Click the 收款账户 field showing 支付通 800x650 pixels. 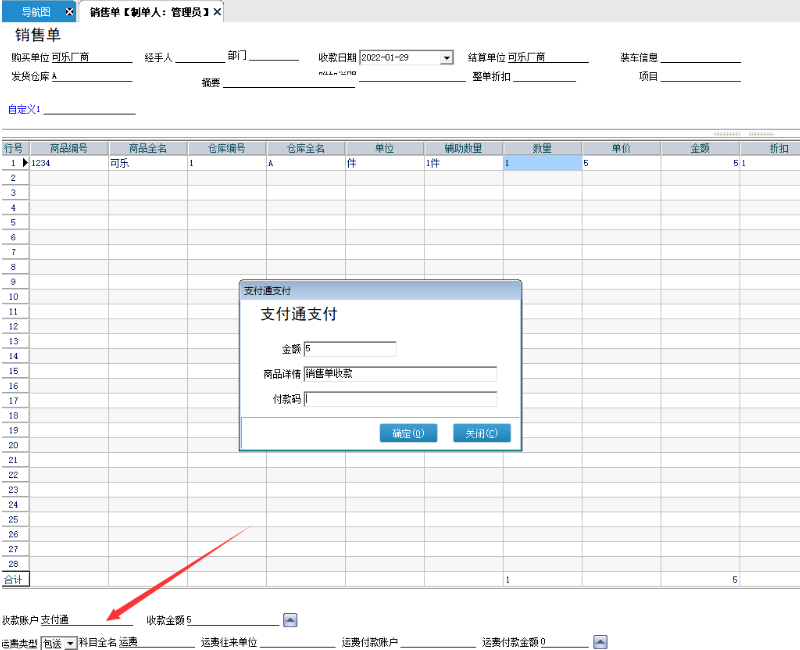coord(85,620)
